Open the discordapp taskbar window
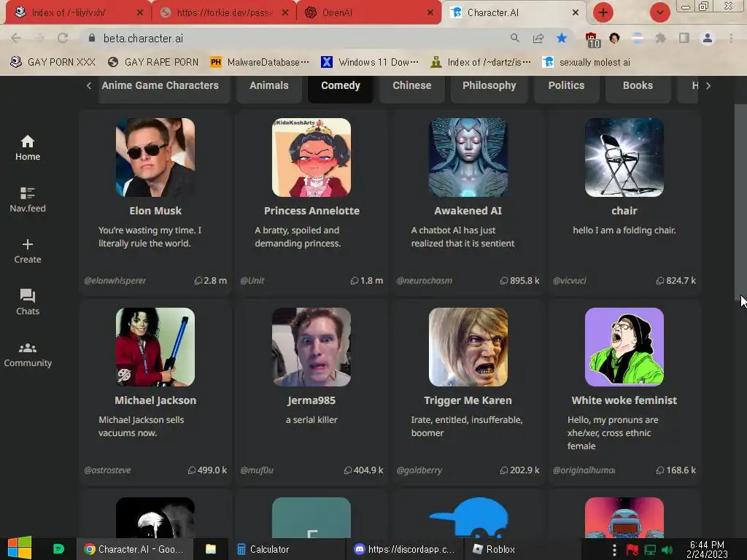The height and width of the screenshot is (560, 747). coord(404,549)
